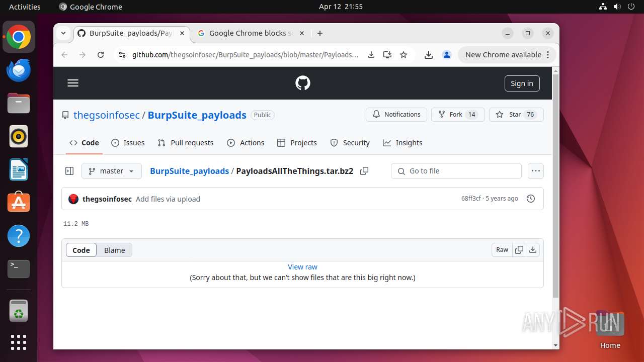Screen dimensions: 644x362
Task: Close the BurpSuite_payloads tab
Action: pyautogui.click(x=182, y=33)
